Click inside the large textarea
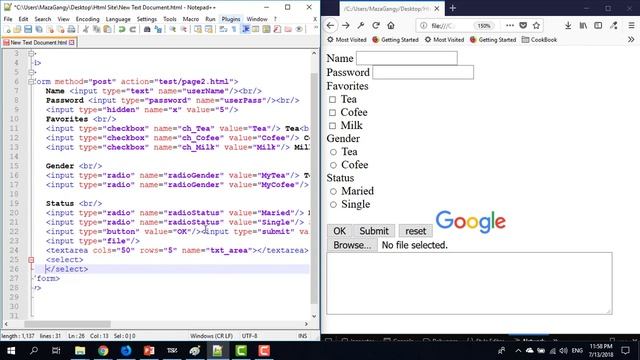Image resolution: width=640 pixels, height=360 pixels. pyautogui.click(x=469, y=283)
